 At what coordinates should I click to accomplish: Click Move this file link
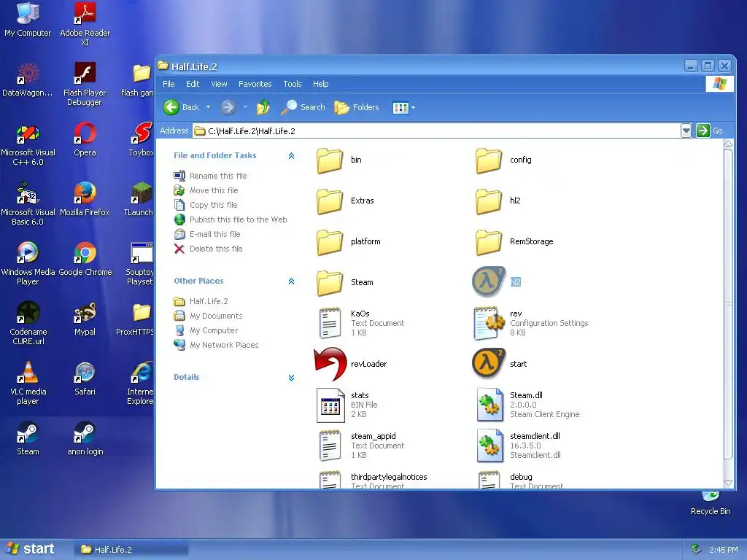(x=214, y=190)
